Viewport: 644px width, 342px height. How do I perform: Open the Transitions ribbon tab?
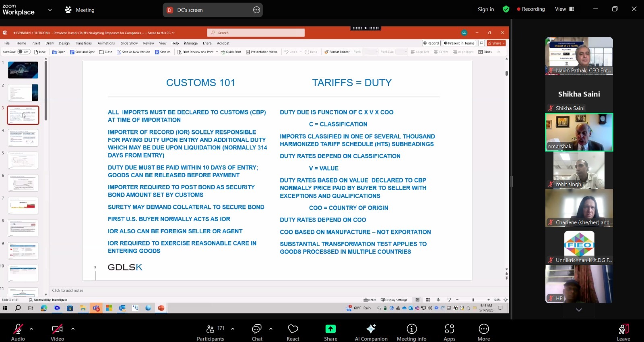coord(83,43)
